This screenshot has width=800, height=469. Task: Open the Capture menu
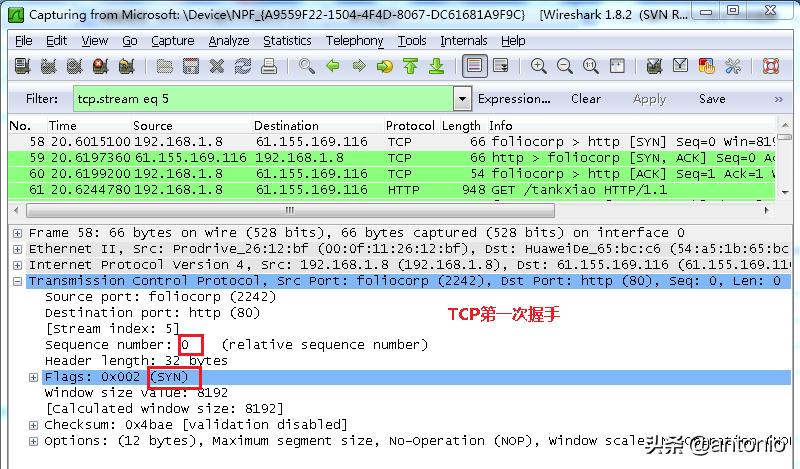click(x=172, y=40)
